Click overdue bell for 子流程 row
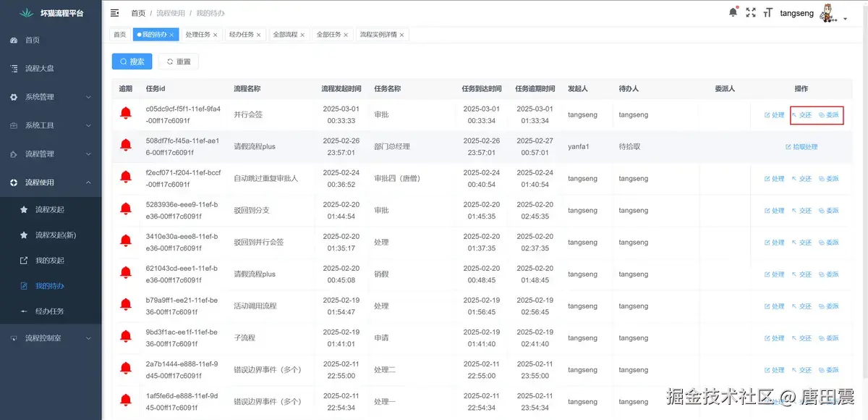This screenshot has height=420, width=868. click(x=126, y=337)
